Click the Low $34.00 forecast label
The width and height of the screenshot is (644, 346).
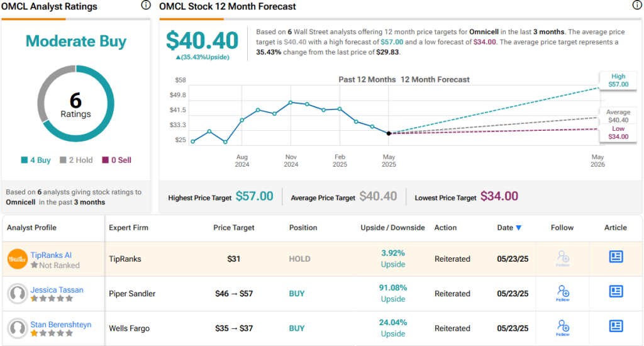pyautogui.click(x=618, y=133)
